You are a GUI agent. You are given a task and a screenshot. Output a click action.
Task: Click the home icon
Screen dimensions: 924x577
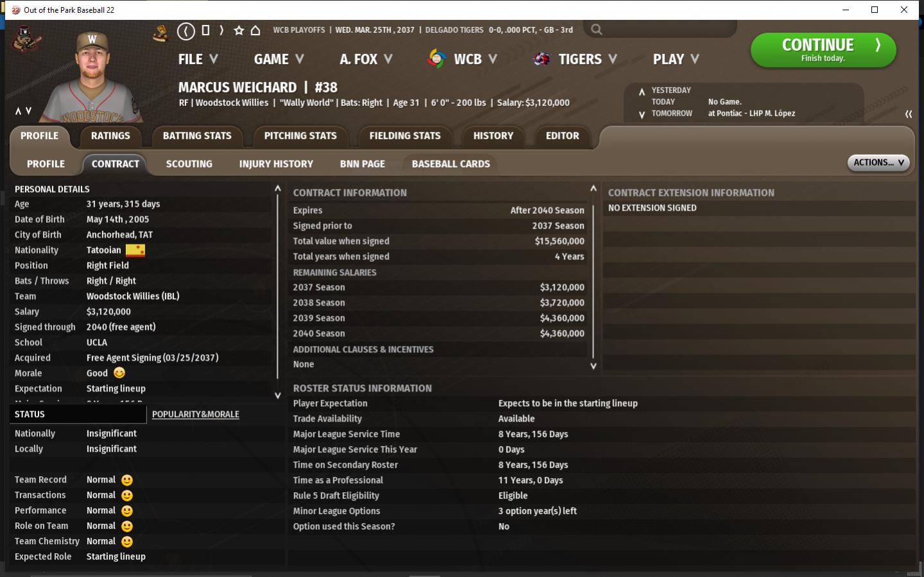[256, 31]
